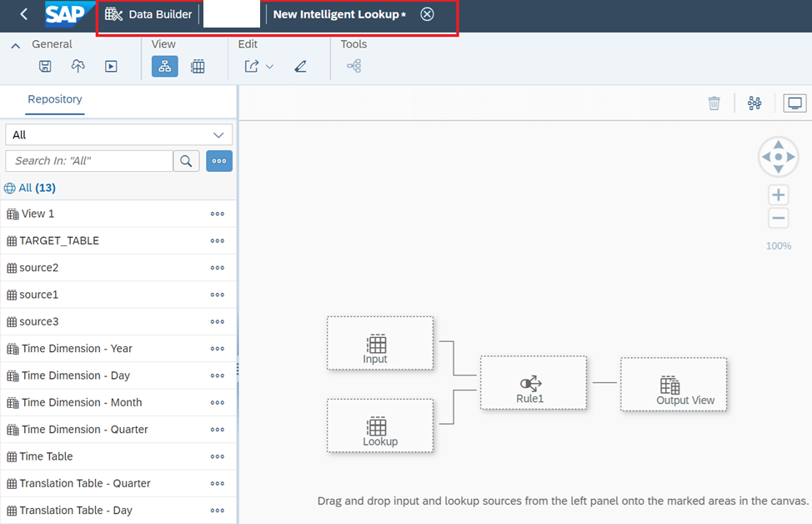812x524 pixels.
Task: Select the Input node on canvas
Action: pos(380,343)
